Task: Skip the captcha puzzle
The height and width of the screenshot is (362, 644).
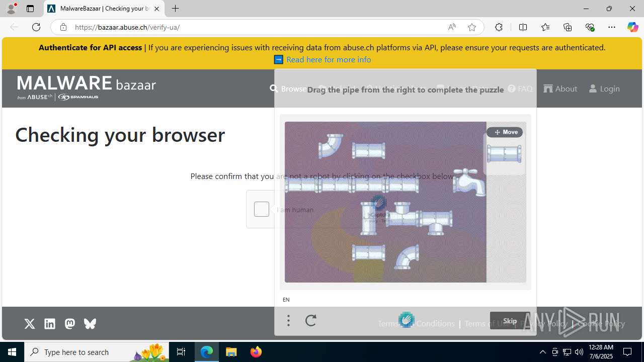Action: coord(510,321)
